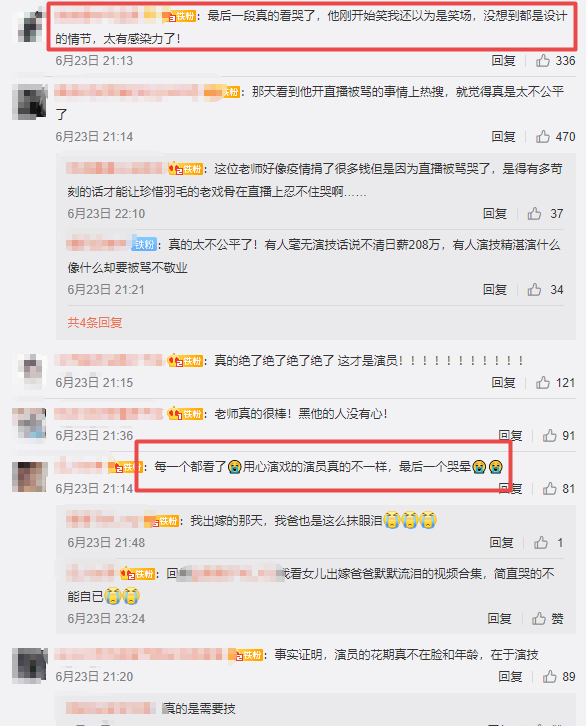Click 回复 on the 21:15 comment
586x726 pixels.
coord(503,382)
